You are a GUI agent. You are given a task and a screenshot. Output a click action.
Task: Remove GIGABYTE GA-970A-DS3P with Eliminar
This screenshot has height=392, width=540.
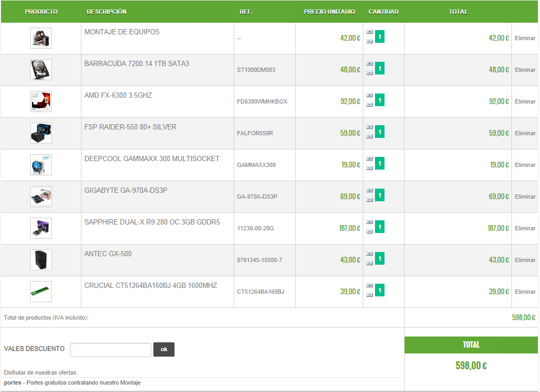(525, 197)
